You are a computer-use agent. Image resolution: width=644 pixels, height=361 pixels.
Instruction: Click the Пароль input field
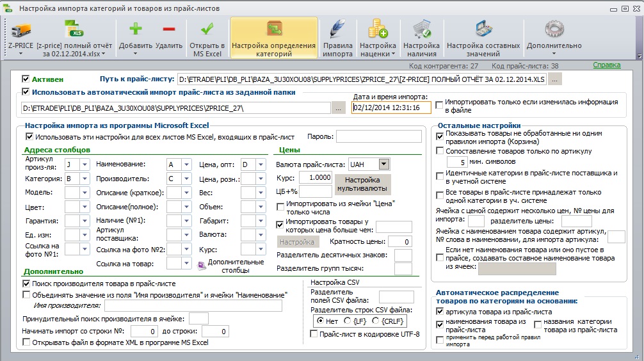point(379,137)
